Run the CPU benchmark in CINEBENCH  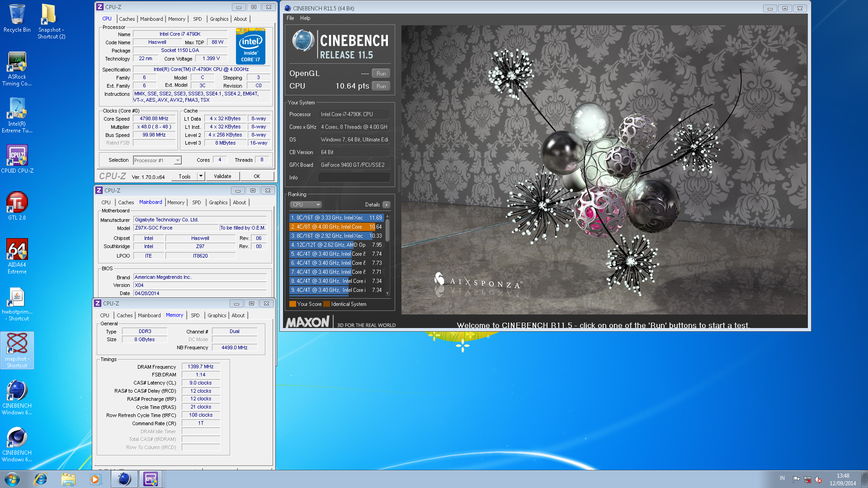click(381, 86)
